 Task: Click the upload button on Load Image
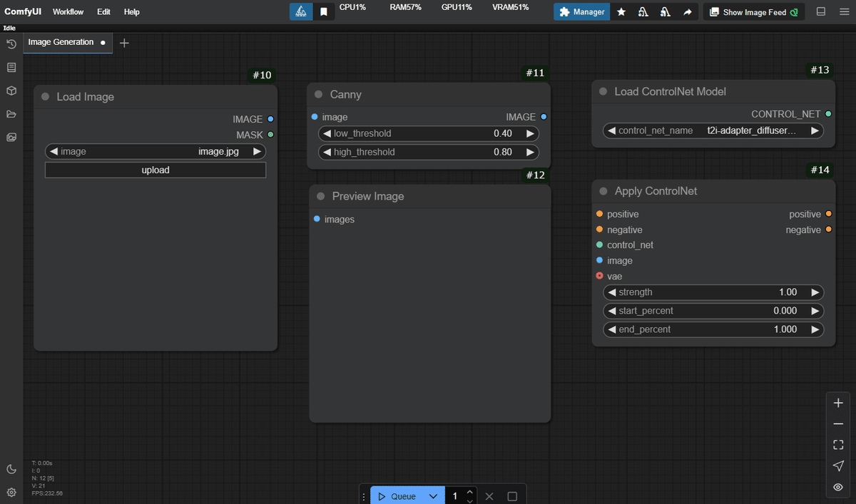tap(155, 170)
